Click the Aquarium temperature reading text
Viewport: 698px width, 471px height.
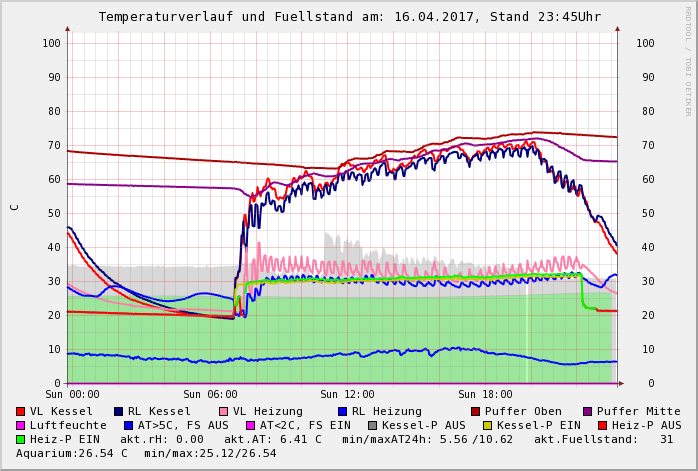tap(72, 454)
